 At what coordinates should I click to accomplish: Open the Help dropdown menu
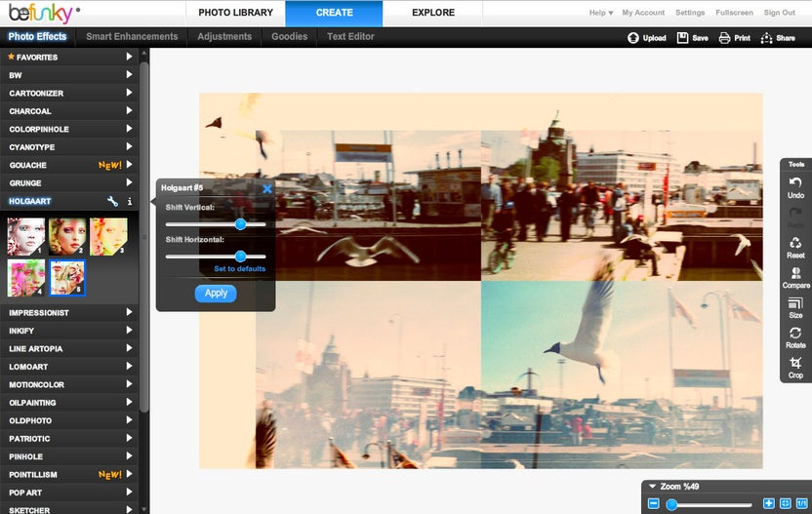tap(601, 13)
